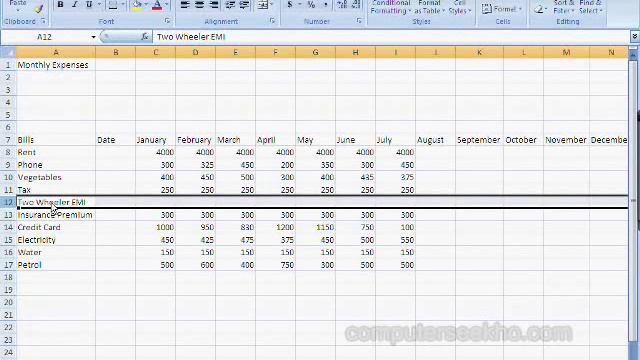Apply comma style

coord(326,5)
